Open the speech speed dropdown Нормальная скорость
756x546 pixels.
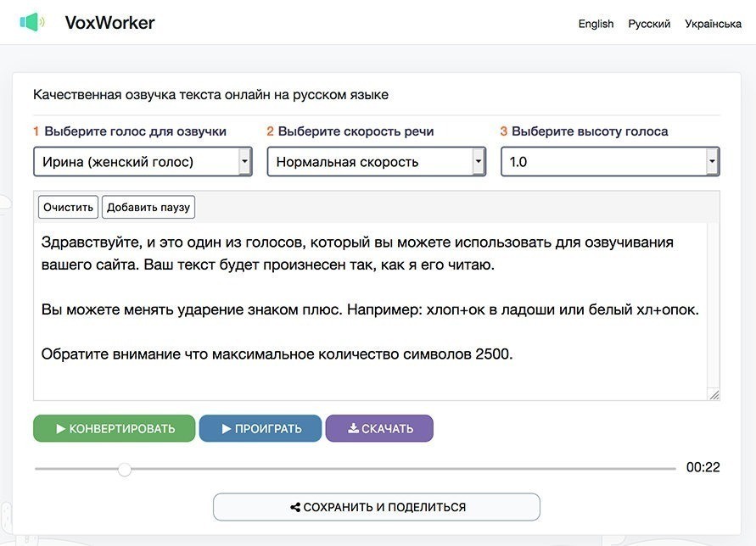click(x=377, y=161)
